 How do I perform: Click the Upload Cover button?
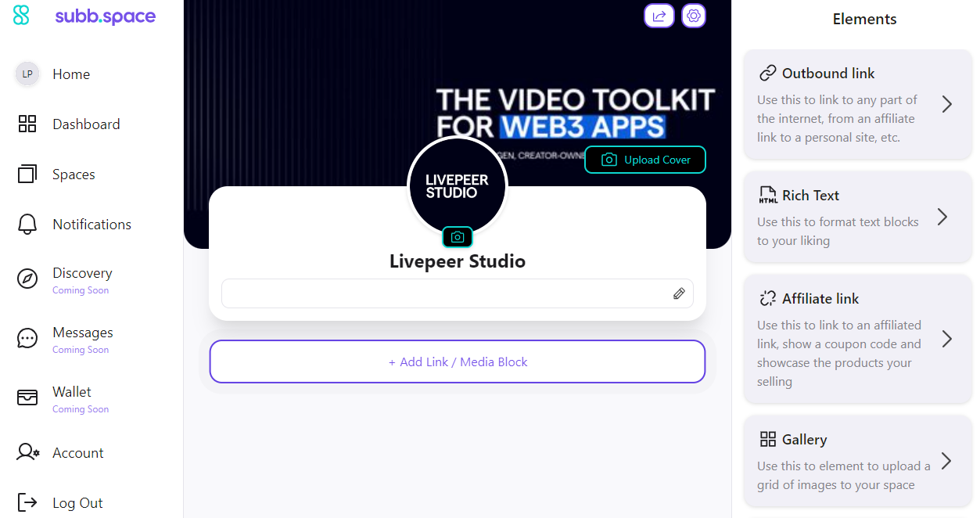pos(645,160)
